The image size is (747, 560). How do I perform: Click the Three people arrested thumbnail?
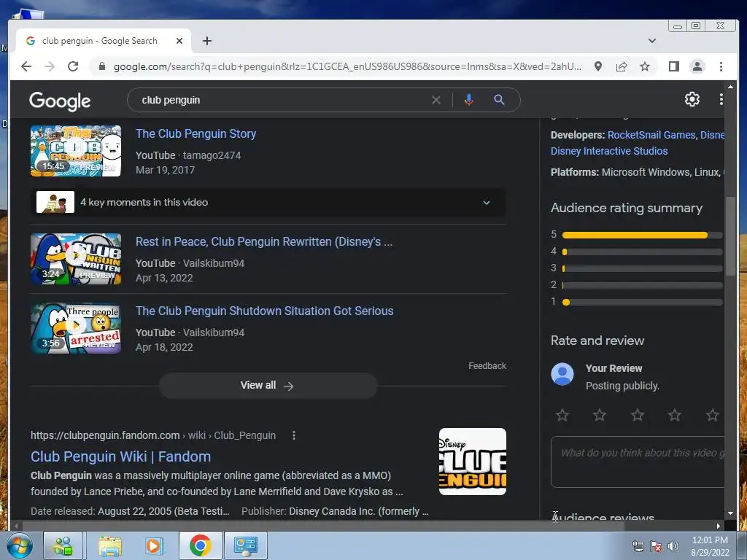pyautogui.click(x=76, y=328)
